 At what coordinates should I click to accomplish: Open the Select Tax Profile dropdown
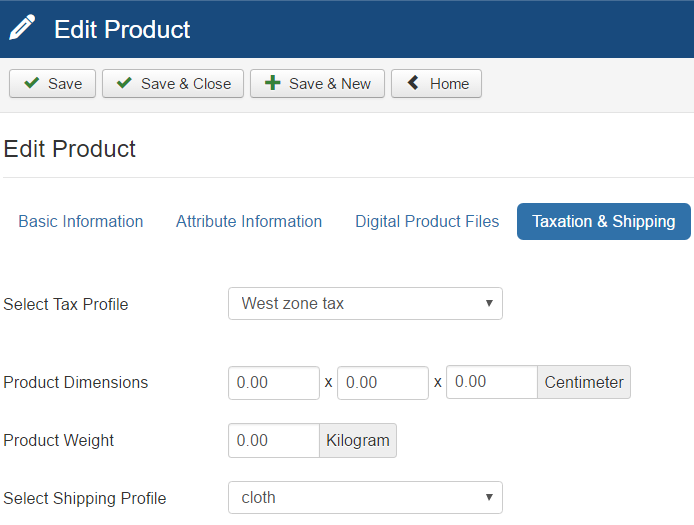click(365, 304)
